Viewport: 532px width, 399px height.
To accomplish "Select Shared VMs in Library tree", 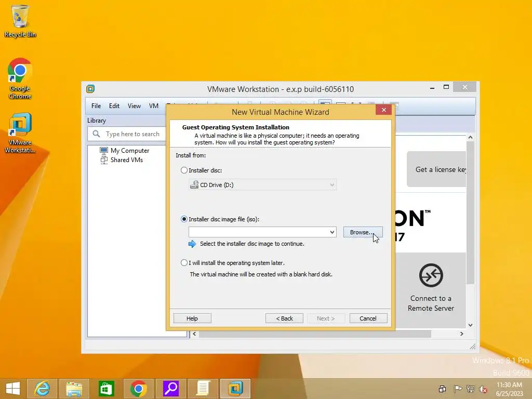I will 127,160.
